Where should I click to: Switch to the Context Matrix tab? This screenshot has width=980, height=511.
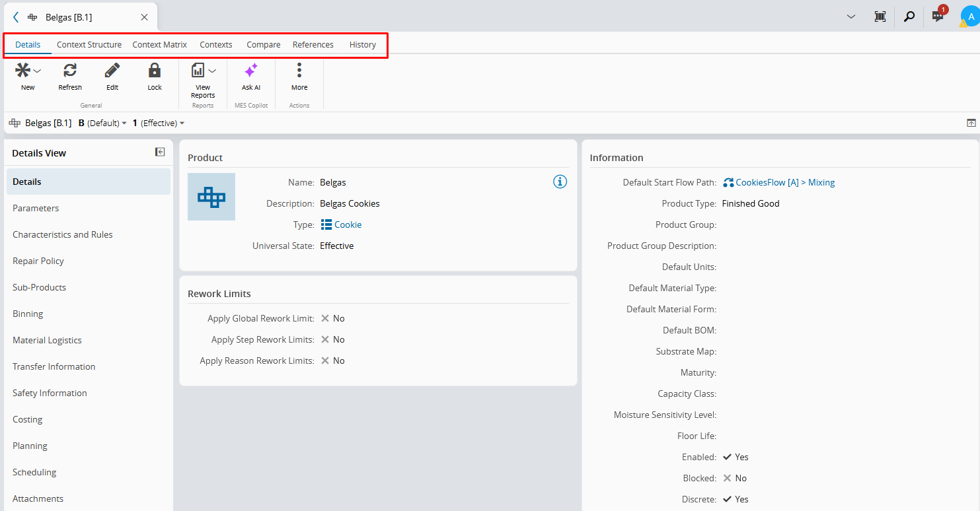click(x=160, y=45)
